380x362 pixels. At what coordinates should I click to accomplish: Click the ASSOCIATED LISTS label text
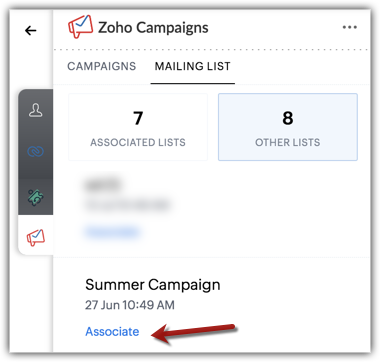(x=138, y=142)
